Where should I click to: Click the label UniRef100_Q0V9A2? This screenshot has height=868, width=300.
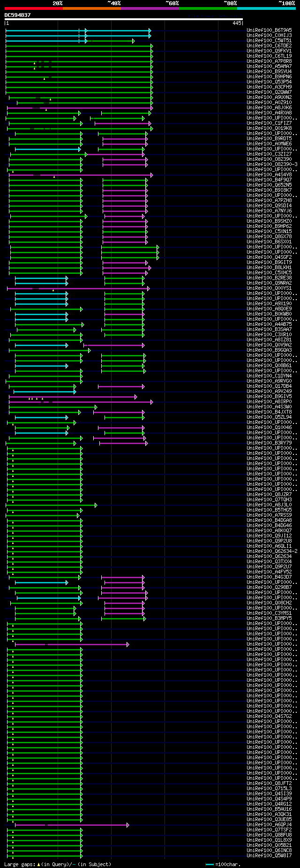click(269, 345)
